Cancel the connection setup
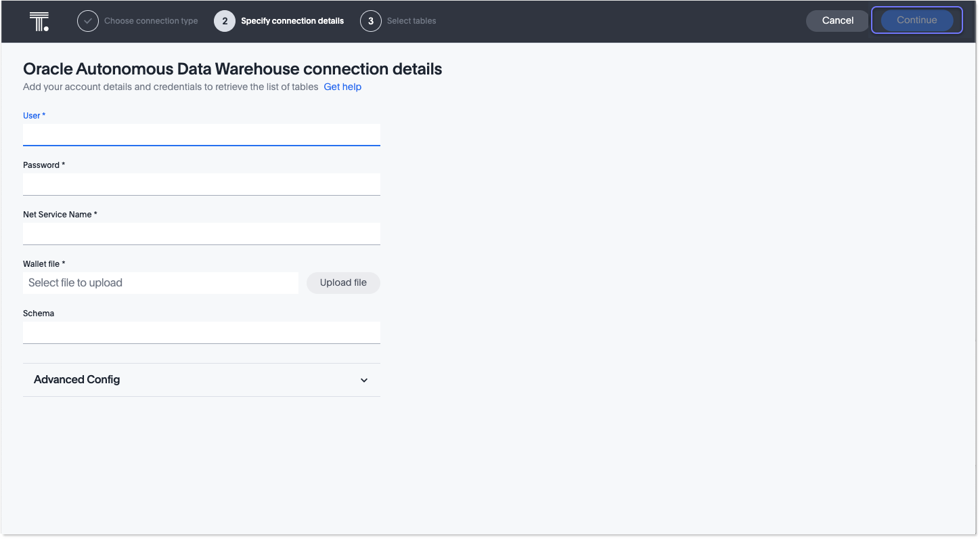Screen dimensions: 980x539 click(838, 20)
